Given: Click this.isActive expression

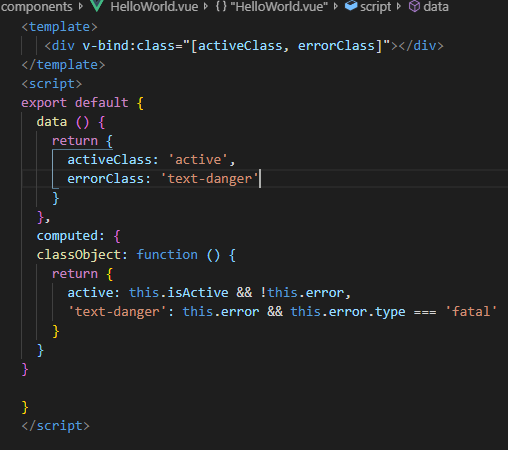Looking at the screenshot, I should coord(179,293).
